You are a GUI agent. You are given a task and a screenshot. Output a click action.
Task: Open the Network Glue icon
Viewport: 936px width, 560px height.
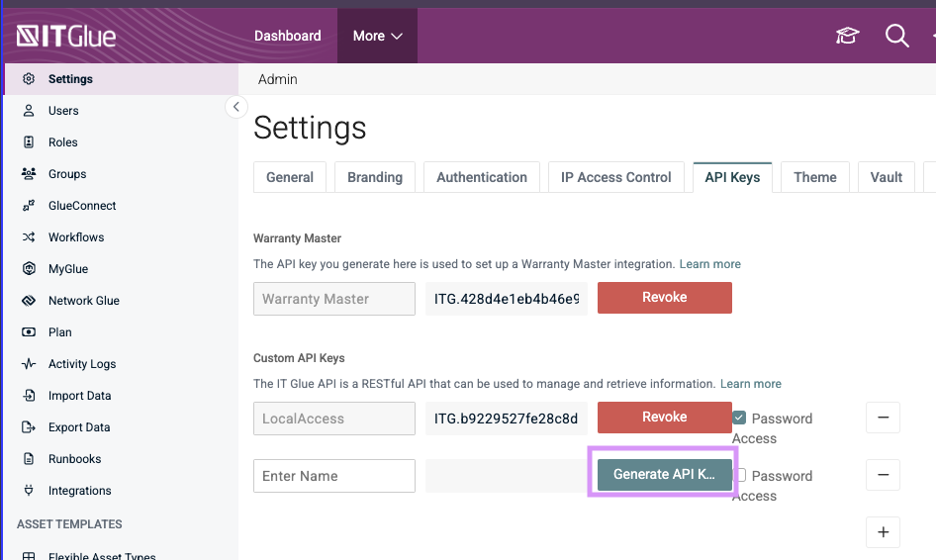[x=29, y=301]
